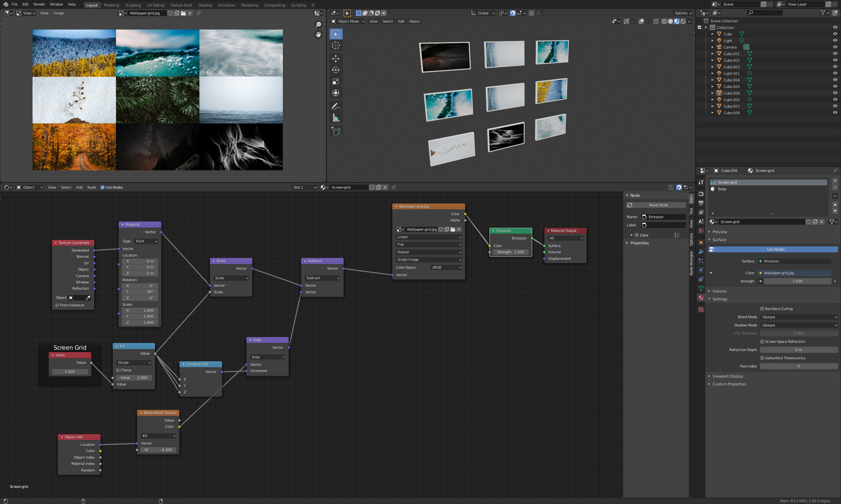Select the Cursor tool in viewport toolbar
The height and width of the screenshot is (504, 841).
pos(335,46)
